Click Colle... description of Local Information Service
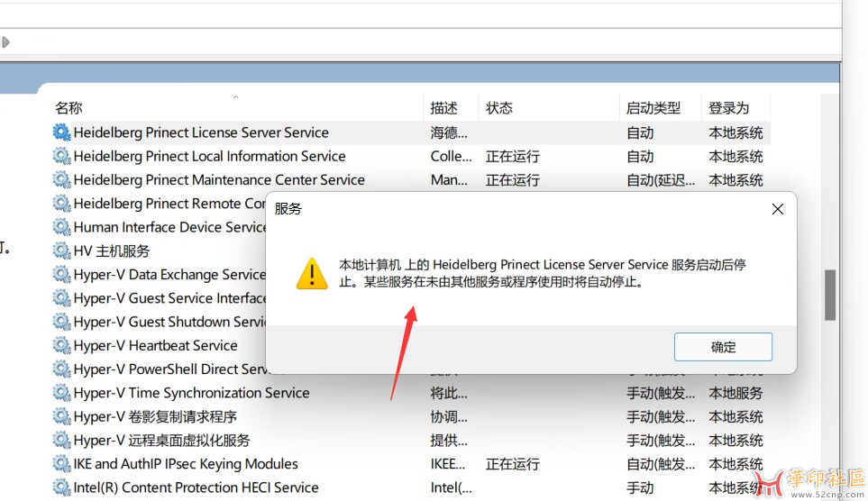This screenshot has width=868, height=501. click(x=452, y=156)
